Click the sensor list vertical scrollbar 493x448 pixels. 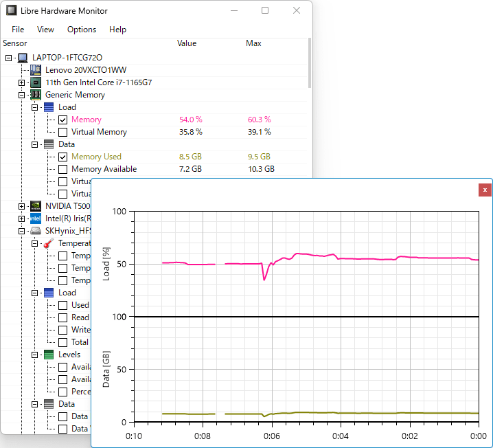point(310,63)
